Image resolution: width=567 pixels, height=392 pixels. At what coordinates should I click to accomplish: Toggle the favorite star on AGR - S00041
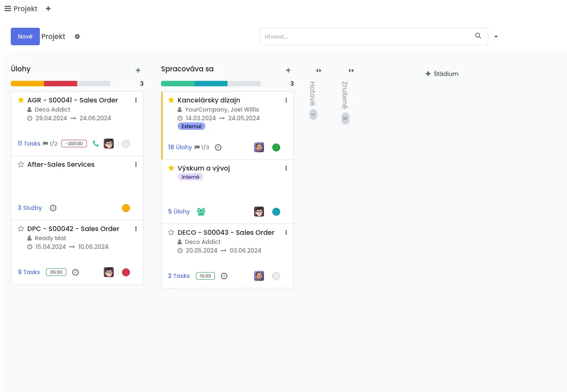(x=21, y=100)
